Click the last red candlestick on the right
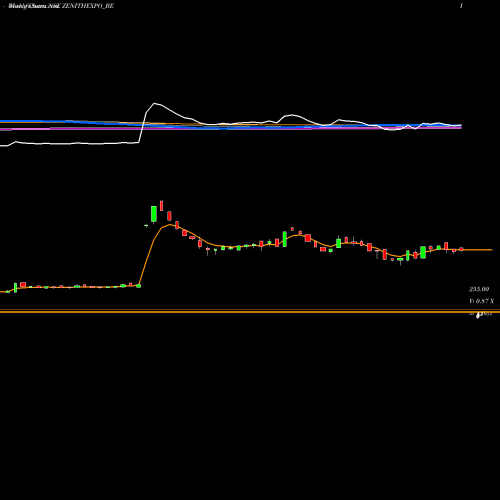 tap(461, 249)
